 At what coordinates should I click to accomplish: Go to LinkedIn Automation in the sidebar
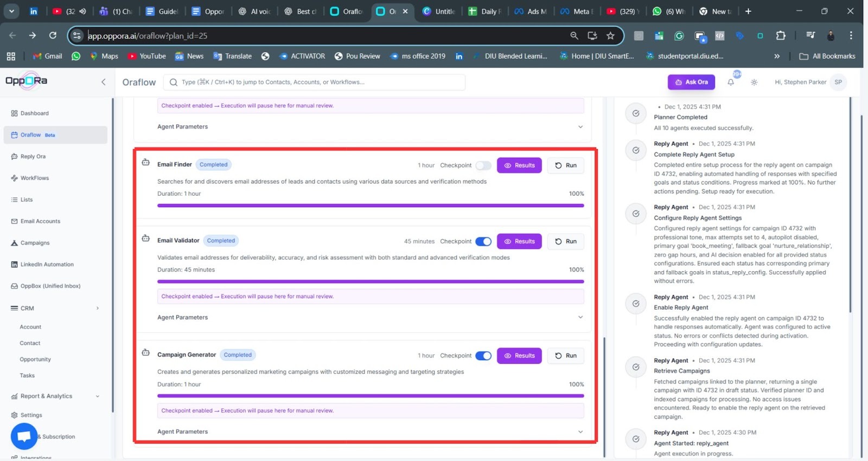tap(47, 265)
